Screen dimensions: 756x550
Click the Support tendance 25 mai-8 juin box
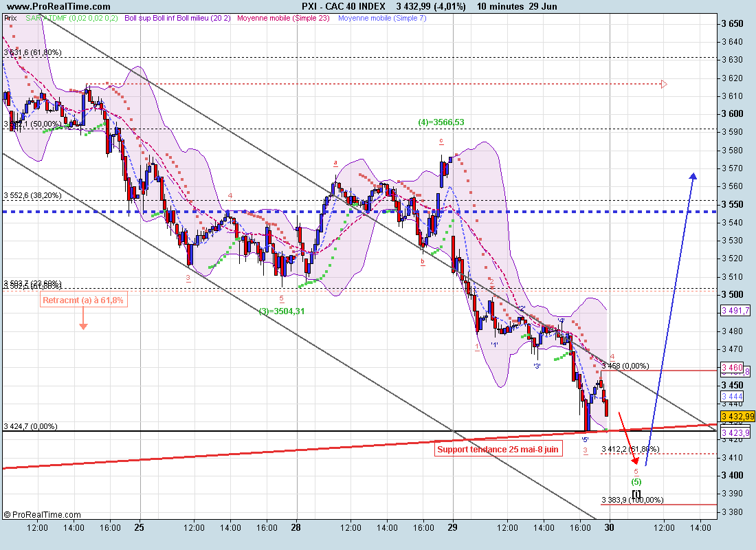click(x=498, y=449)
